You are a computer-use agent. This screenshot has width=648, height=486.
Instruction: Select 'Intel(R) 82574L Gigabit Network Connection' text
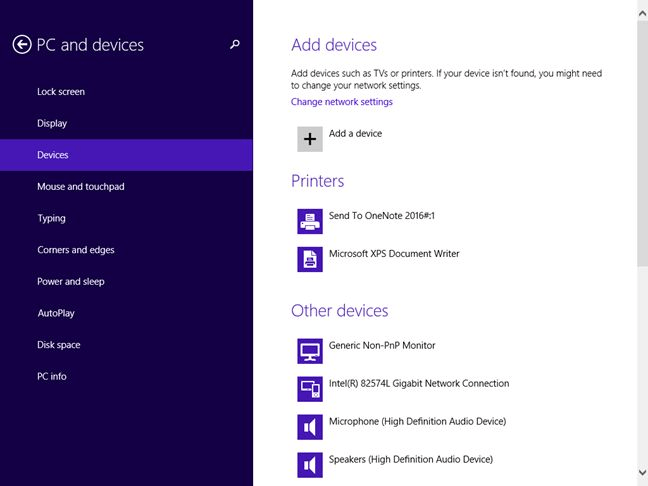(419, 384)
